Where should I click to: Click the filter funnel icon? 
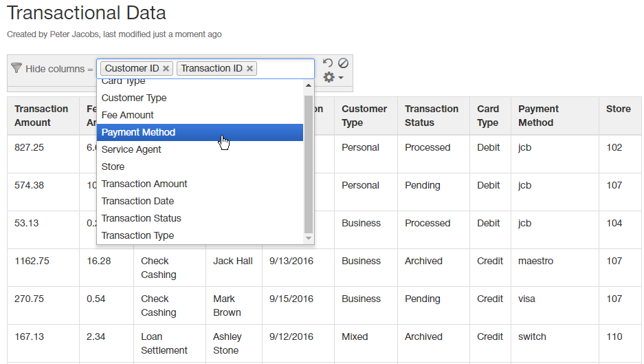click(16, 68)
